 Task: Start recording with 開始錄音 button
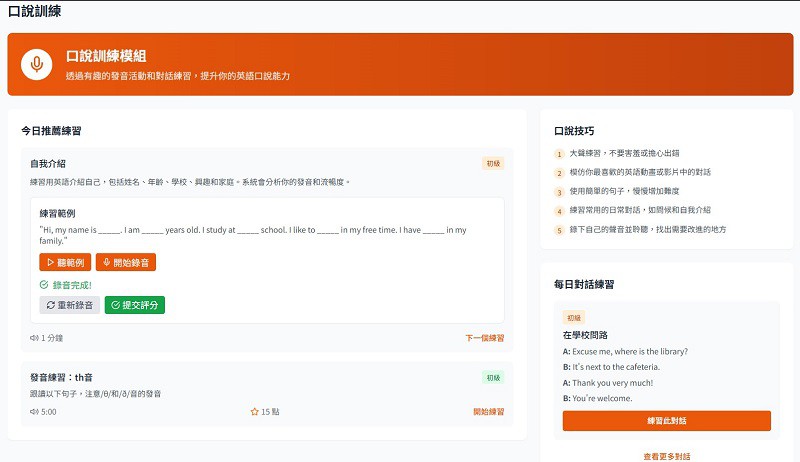click(x=126, y=263)
